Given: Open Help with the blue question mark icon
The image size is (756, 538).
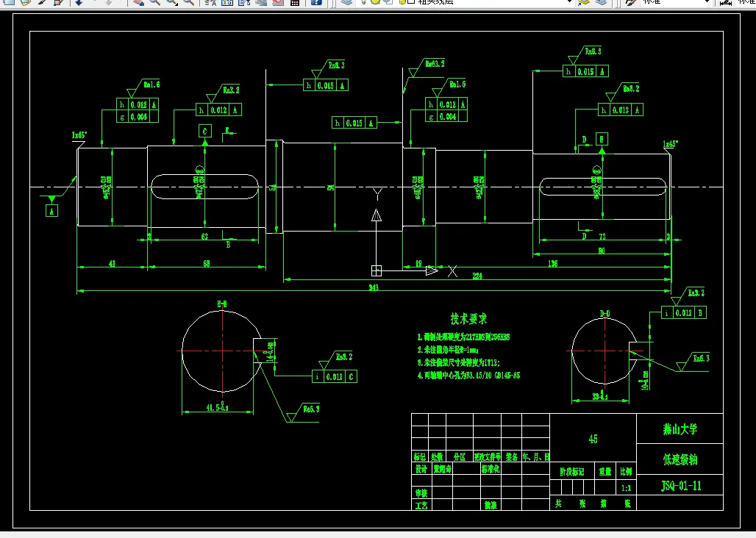Looking at the screenshot, I should [x=315, y=2].
